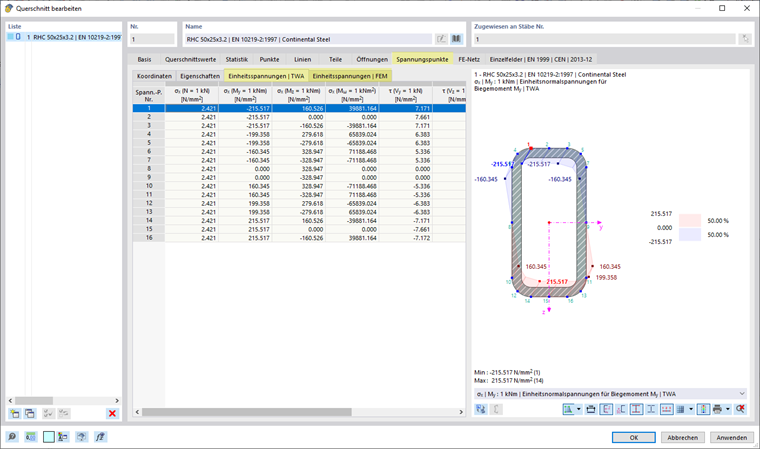The width and height of the screenshot is (760, 449).
Task: Open the cross-section library book icon
Action: click(456, 39)
